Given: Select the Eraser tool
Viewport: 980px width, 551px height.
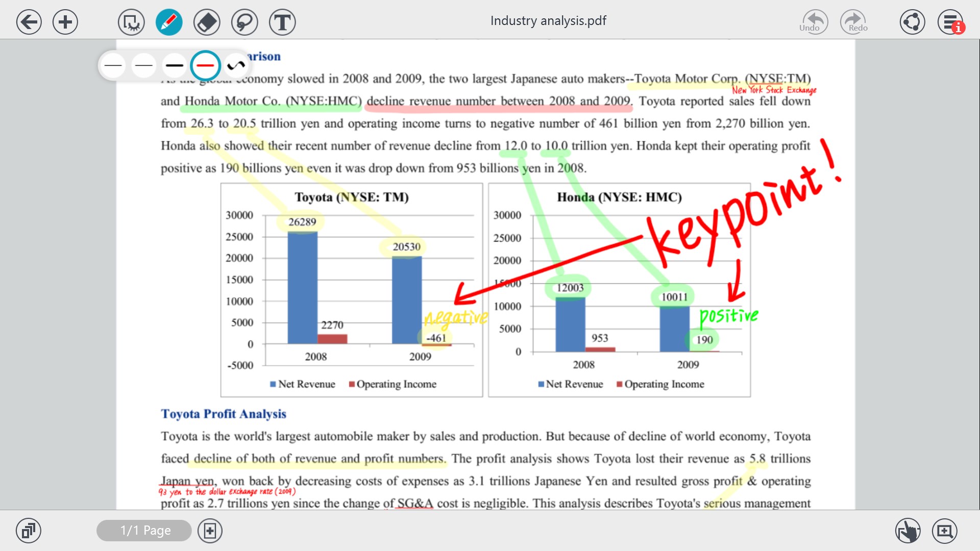Looking at the screenshot, I should (207, 22).
